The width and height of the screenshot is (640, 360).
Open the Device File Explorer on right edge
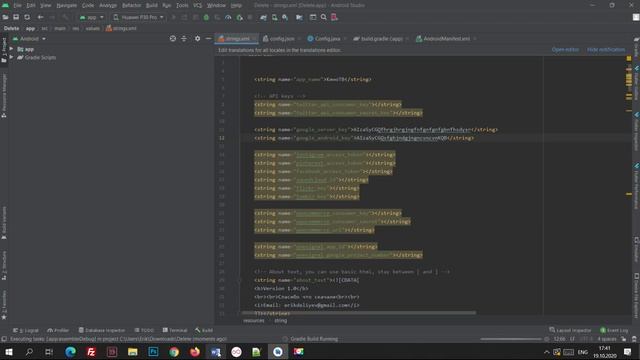tap(636, 296)
